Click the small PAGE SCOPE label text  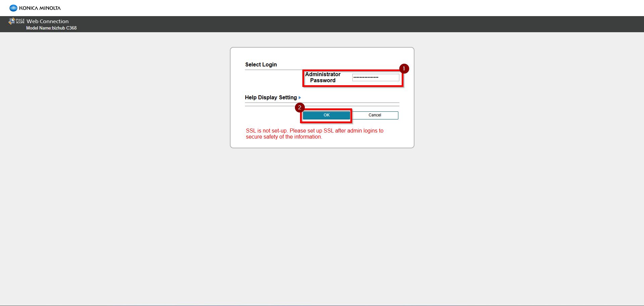(x=20, y=21)
